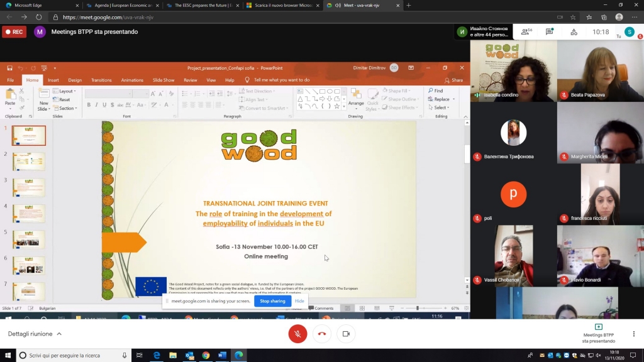Switch to PowerPoint Design tab

point(75,80)
